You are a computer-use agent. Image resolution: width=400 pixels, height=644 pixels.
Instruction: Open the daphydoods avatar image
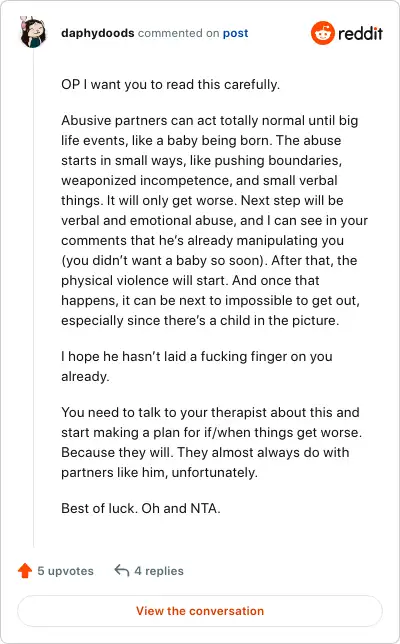33,32
